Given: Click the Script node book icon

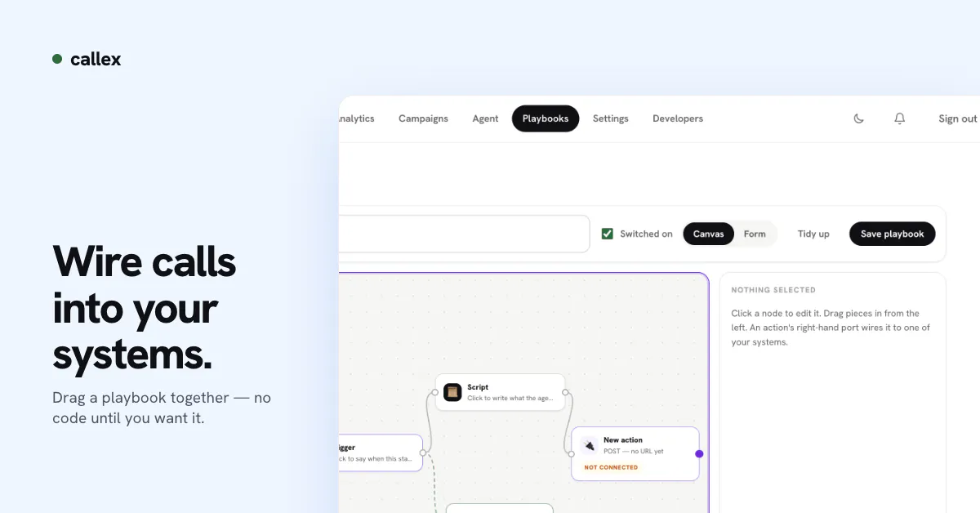Looking at the screenshot, I should click(452, 392).
